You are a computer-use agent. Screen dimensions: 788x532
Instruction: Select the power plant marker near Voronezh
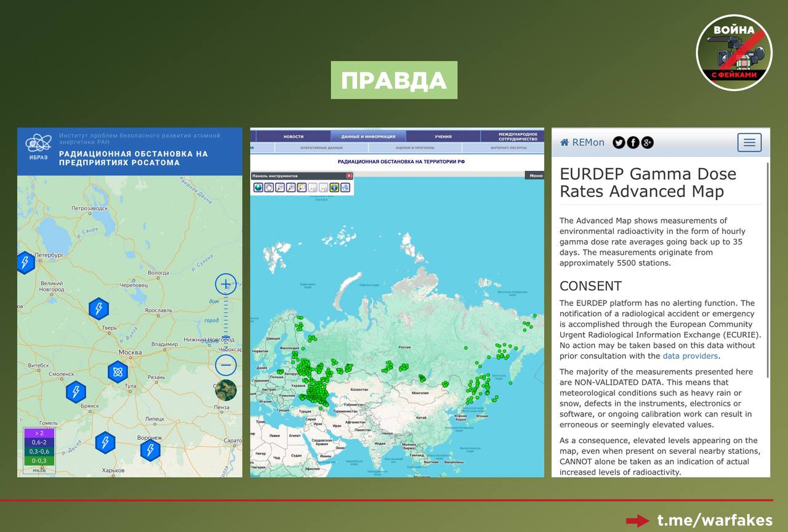click(150, 450)
